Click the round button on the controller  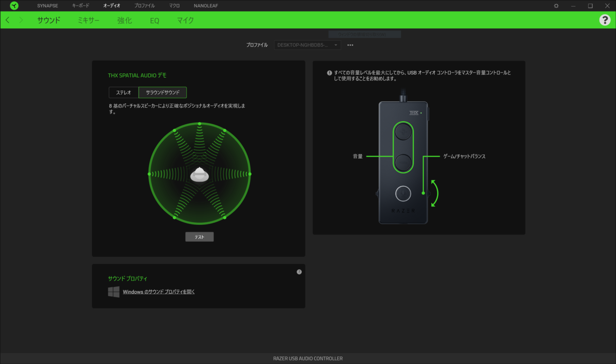[403, 193]
